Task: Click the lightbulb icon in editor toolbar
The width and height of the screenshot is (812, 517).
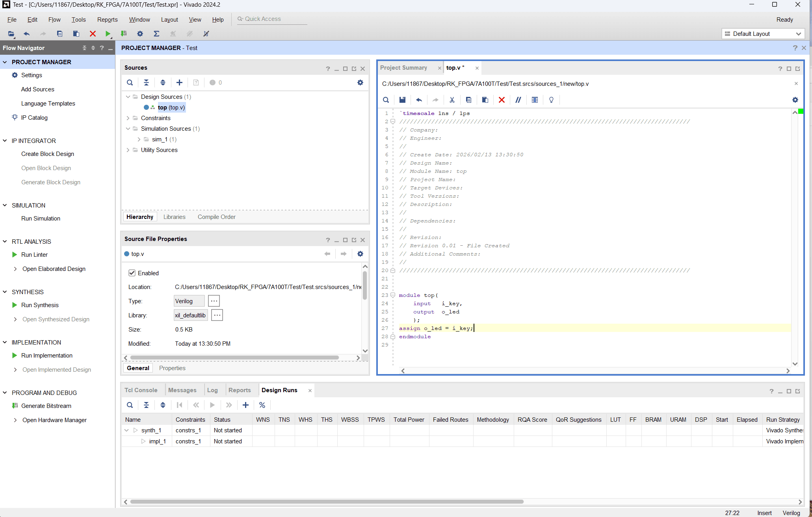Action: 551,100
